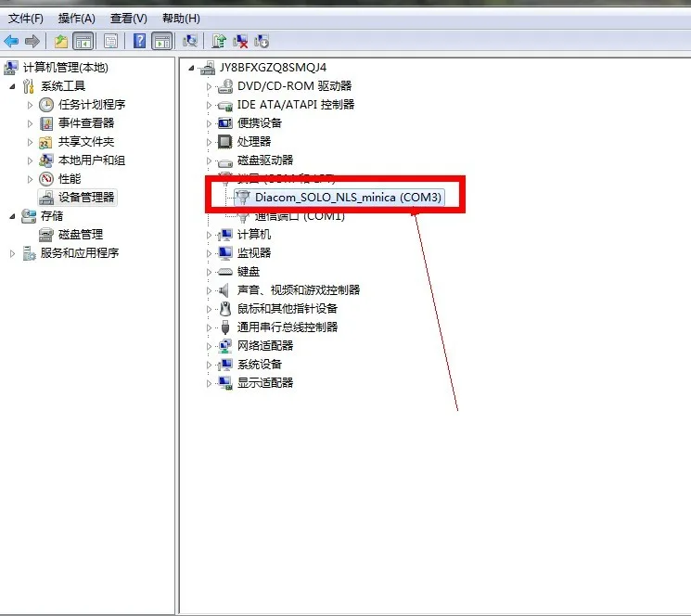This screenshot has height=616, width=691.
Task: Expand DVD/CD-ROM 驱动器 category
Action: tap(209, 86)
